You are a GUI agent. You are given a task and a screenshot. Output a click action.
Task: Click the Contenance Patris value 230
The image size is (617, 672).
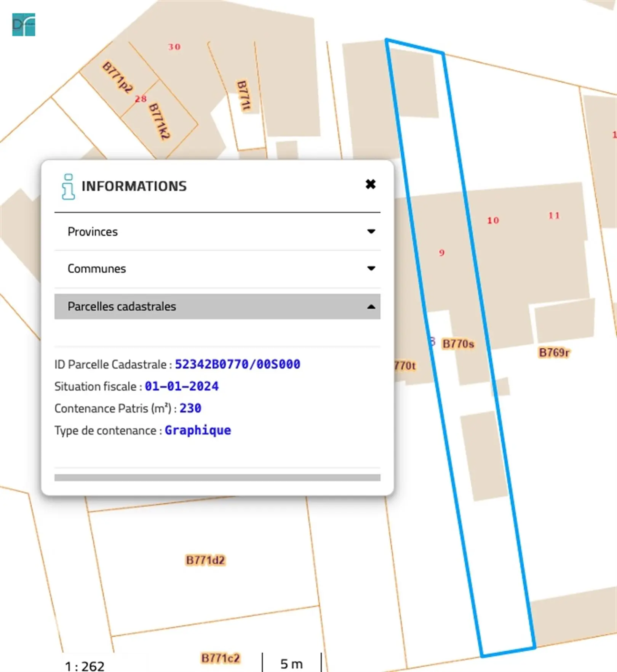click(190, 409)
